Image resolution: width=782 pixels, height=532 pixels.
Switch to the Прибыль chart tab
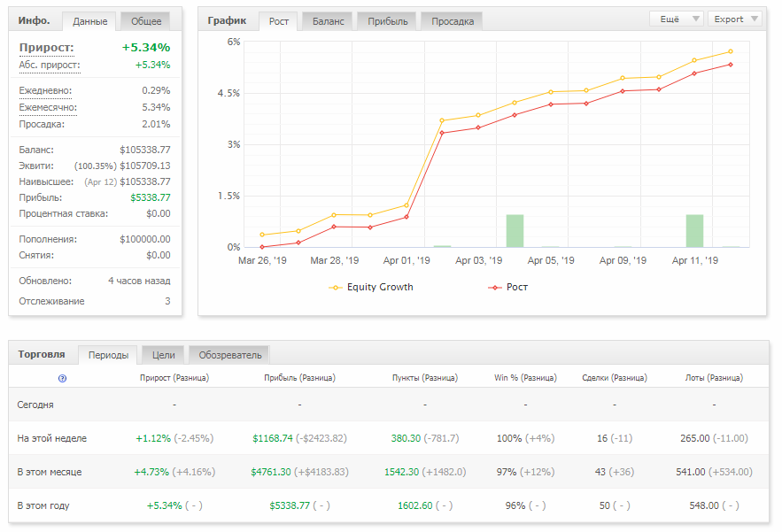coord(388,21)
